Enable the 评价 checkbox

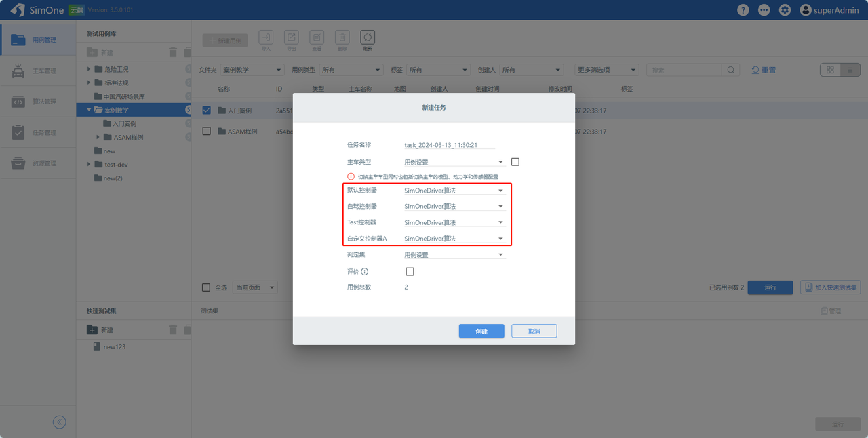410,272
